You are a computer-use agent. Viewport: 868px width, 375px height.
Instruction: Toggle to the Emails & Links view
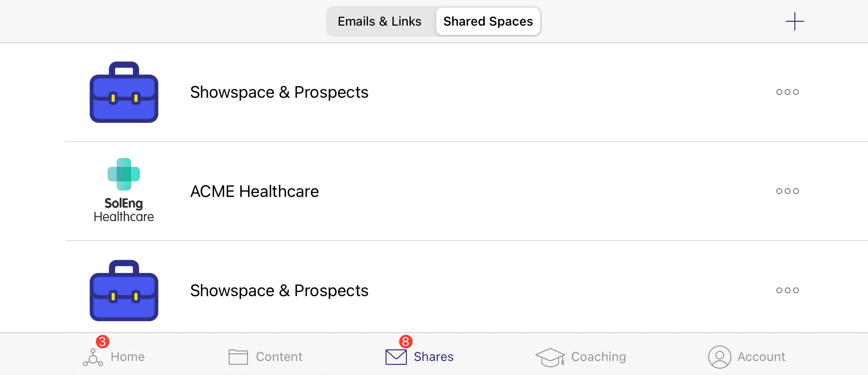(x=380, y=21)
